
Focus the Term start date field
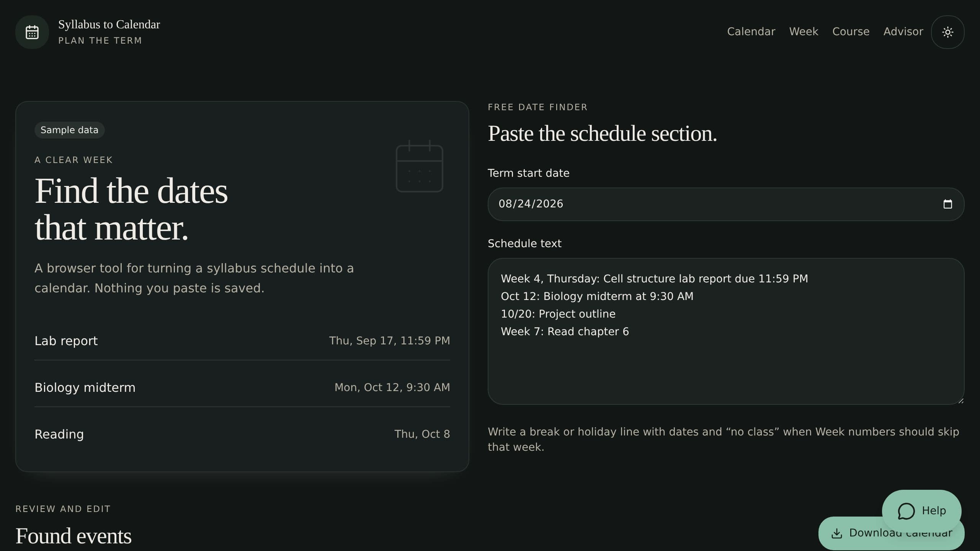(726, 204)
